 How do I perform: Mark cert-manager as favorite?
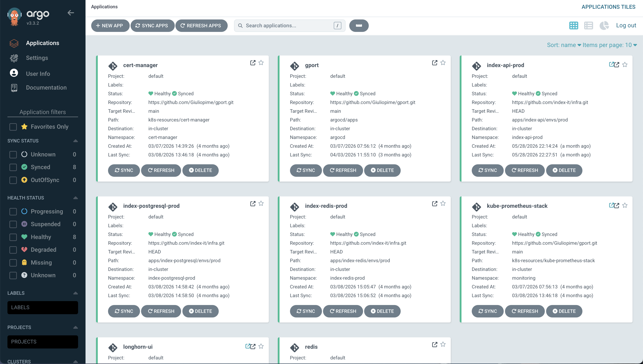[261, 63]
